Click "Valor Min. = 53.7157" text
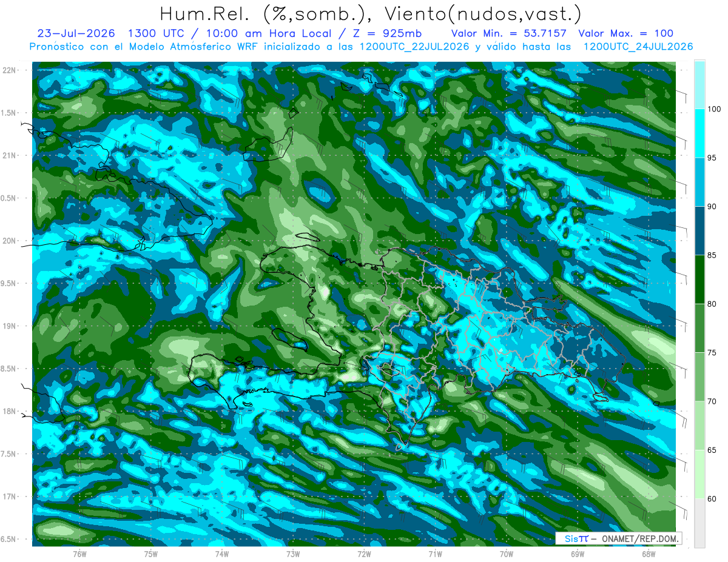 pos(509,33)
